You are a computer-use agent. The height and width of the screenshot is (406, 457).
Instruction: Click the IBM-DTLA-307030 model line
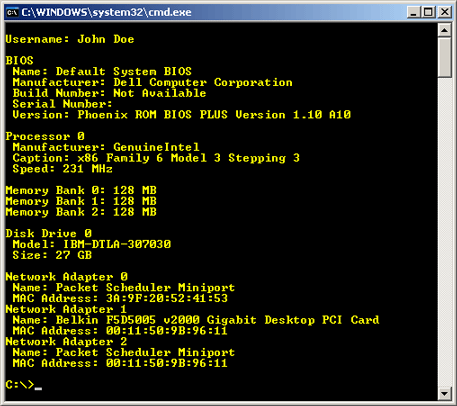(92, 244)
